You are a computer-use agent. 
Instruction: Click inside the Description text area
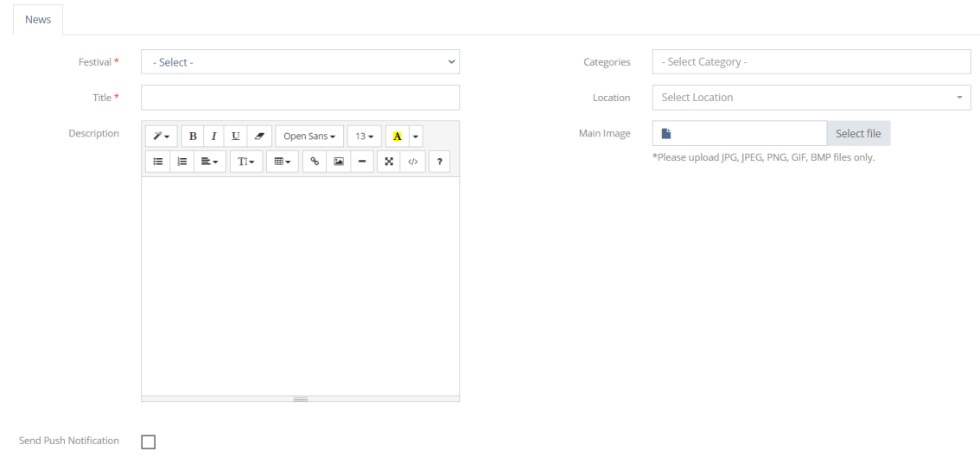point(300,286)
